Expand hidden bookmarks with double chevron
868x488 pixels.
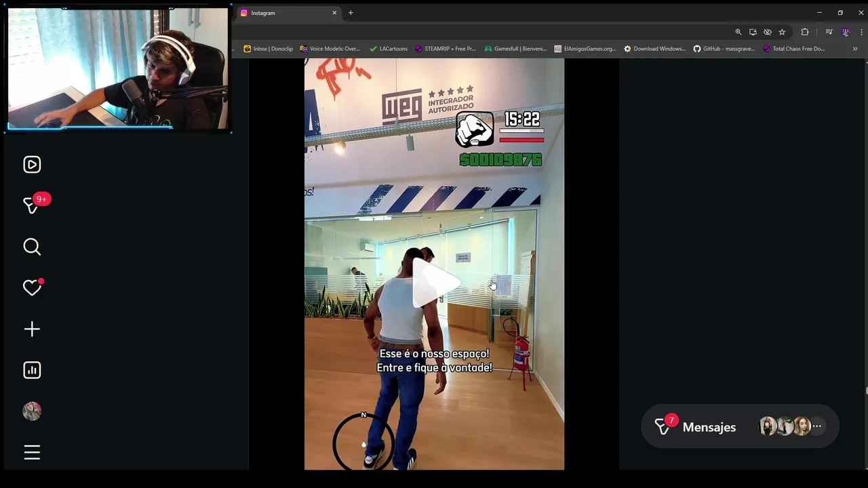click(x=855, y=49)
